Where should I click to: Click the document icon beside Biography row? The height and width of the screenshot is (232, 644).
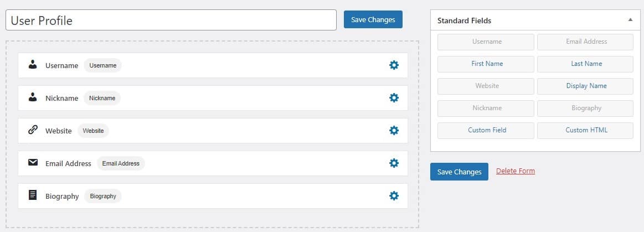[x=33, y=195]
